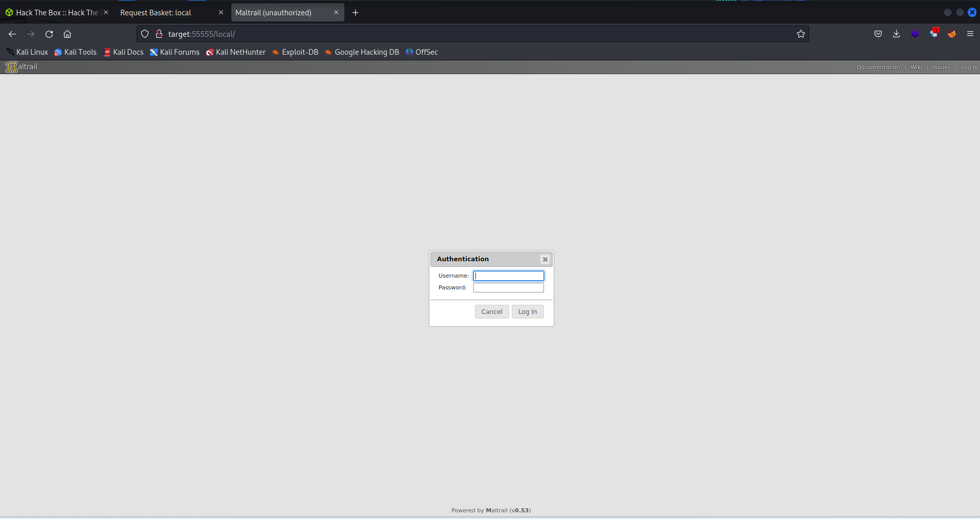Open the shield tracking protection icon

pos(145,34)
